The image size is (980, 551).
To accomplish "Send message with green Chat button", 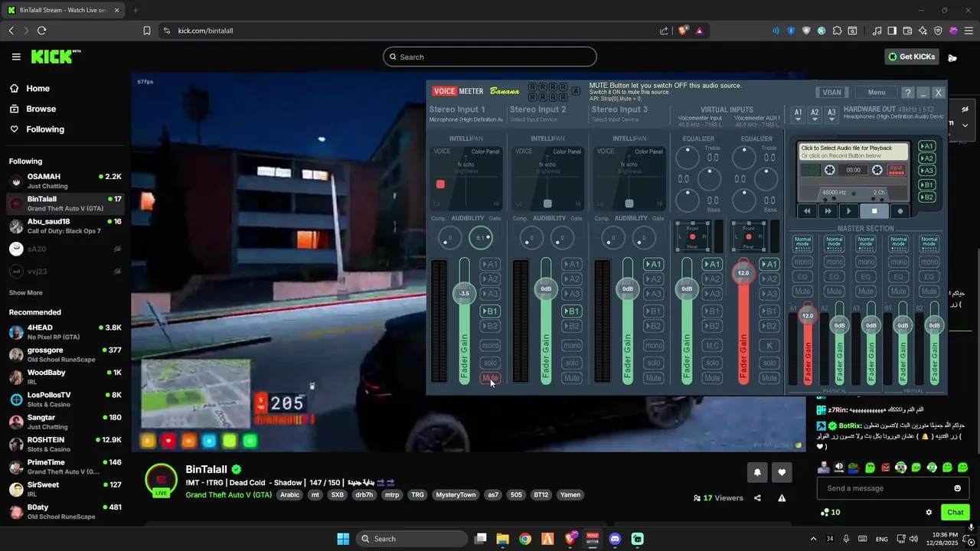I will (x=955, y=513).
